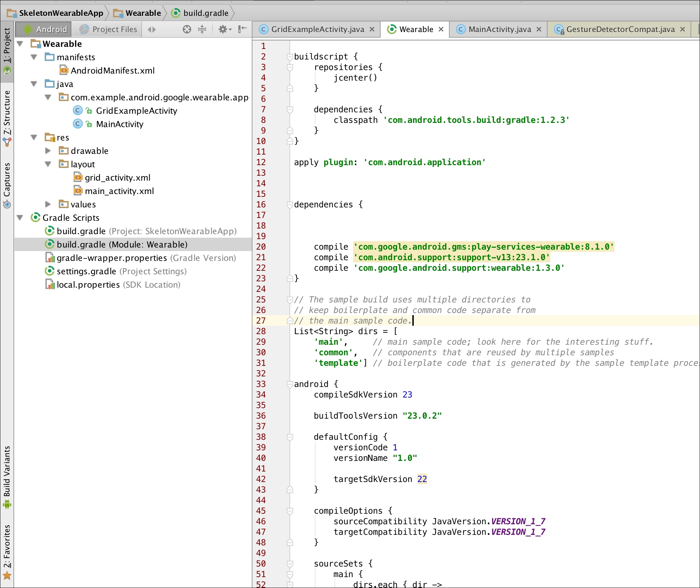Collapse the manifests folder
Viewport: 700px width, 588px height.
(34, 57)
